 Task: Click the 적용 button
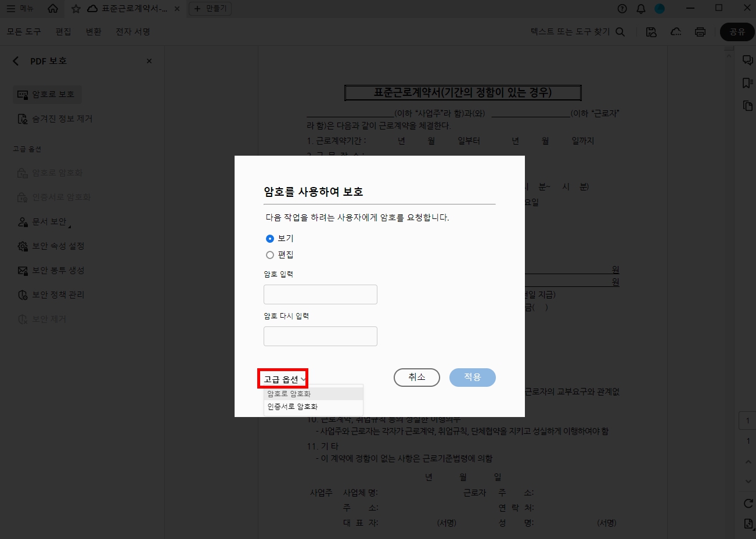click(473, 378)
